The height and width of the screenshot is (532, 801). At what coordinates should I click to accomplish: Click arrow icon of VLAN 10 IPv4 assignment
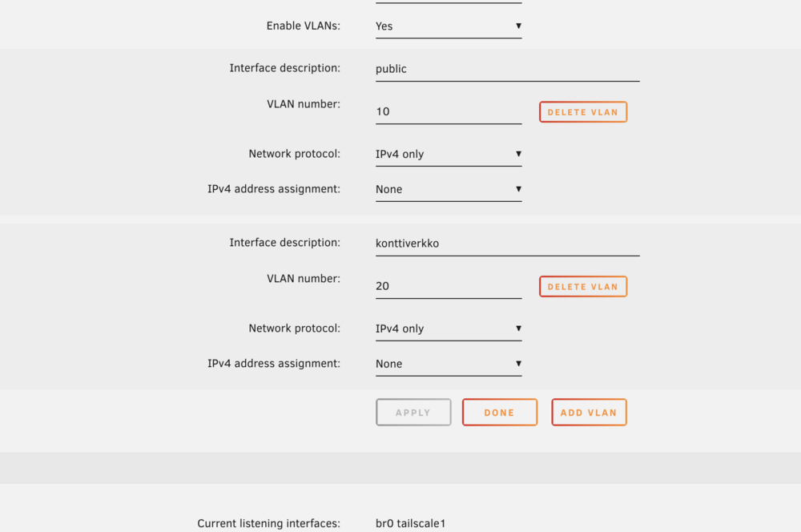tap(518, 189)
